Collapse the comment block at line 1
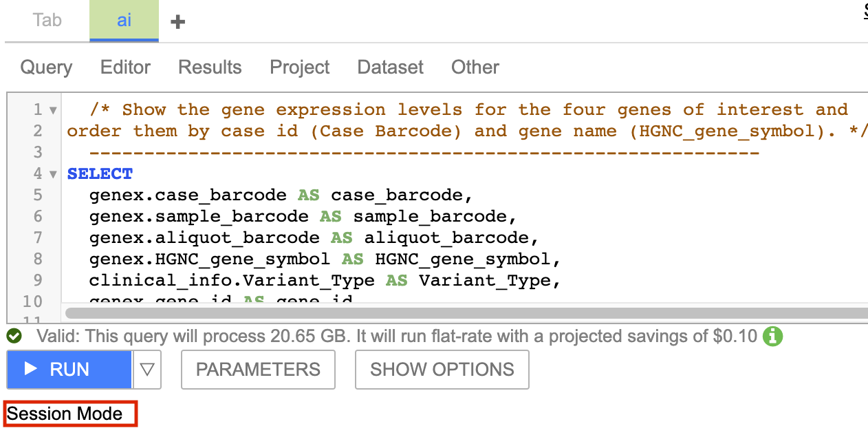Viewport: 868px width, 435px height. [53, 110]
